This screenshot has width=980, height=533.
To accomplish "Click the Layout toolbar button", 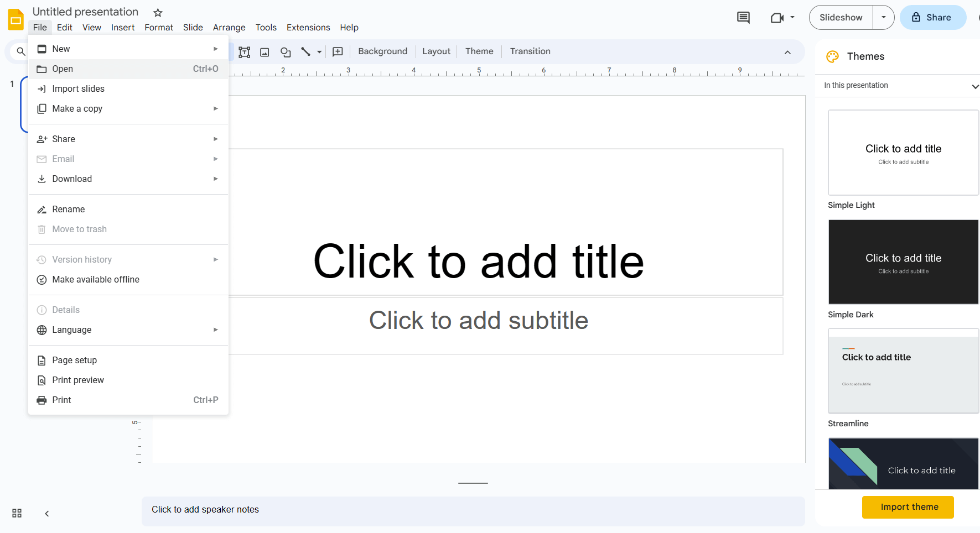I will 436,51.
